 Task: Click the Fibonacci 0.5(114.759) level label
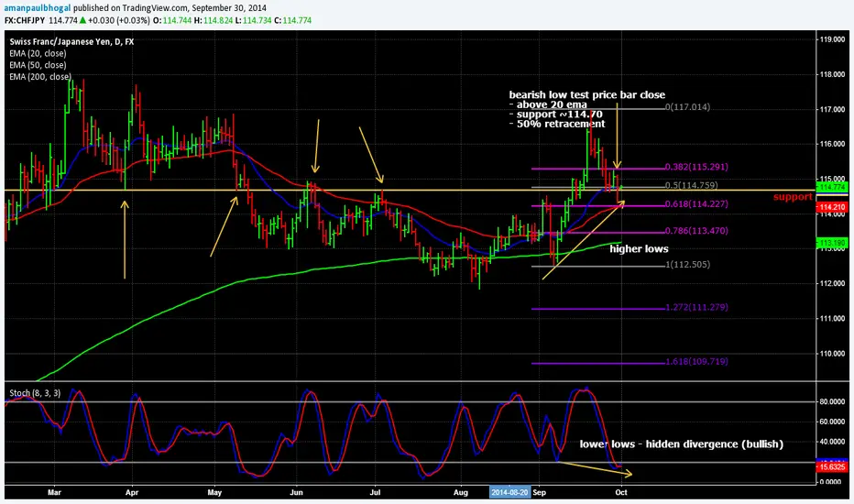point(691,185)
